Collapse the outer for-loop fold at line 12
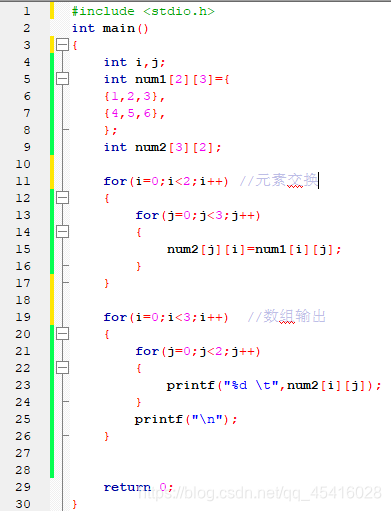 point(62,198)
